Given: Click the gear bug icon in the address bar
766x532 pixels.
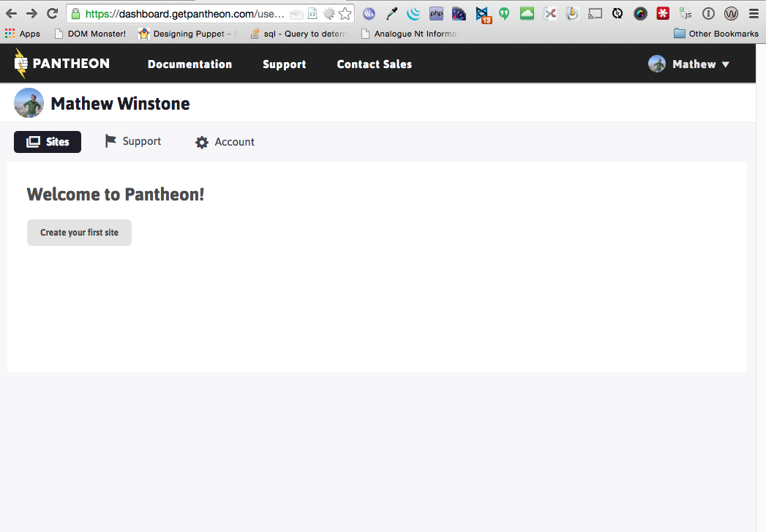Looking at the screenshot, I should click(x=329, y=14).
